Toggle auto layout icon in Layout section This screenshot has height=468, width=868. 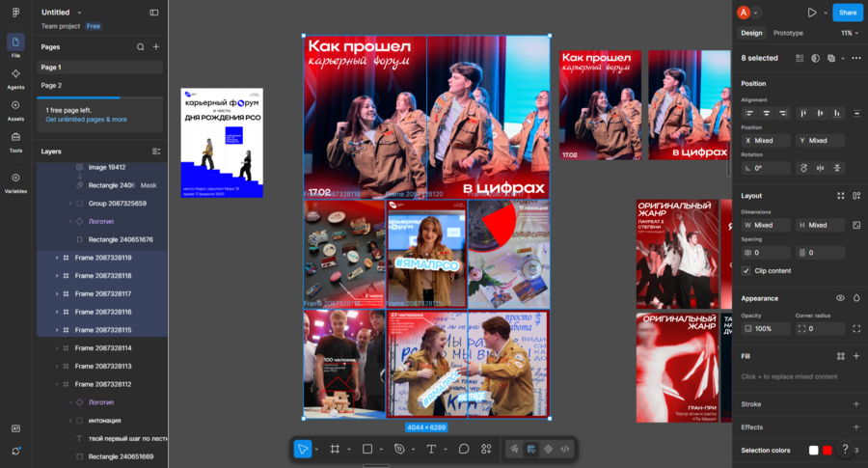pos(856,196)
